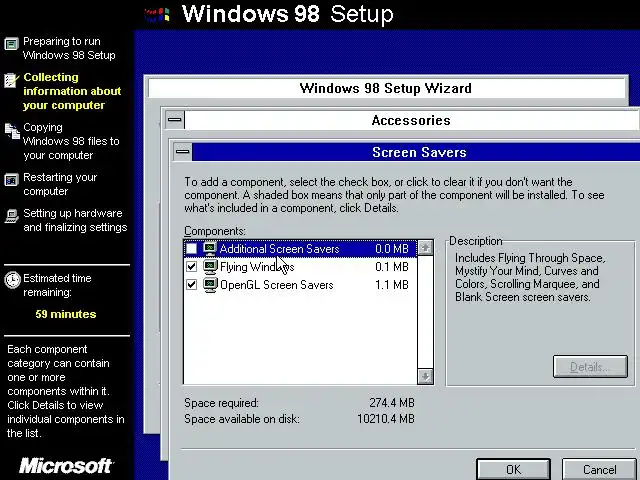Click the estimated time clock icon

pyautogui.click(x=12, y=280)
